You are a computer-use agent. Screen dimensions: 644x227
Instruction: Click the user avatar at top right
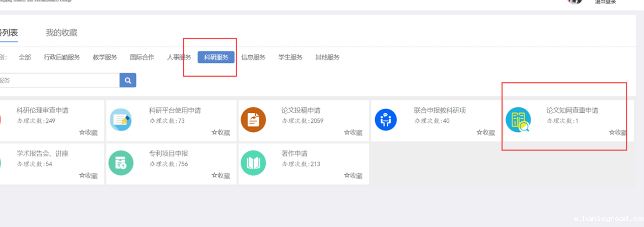tap(575, 2)
